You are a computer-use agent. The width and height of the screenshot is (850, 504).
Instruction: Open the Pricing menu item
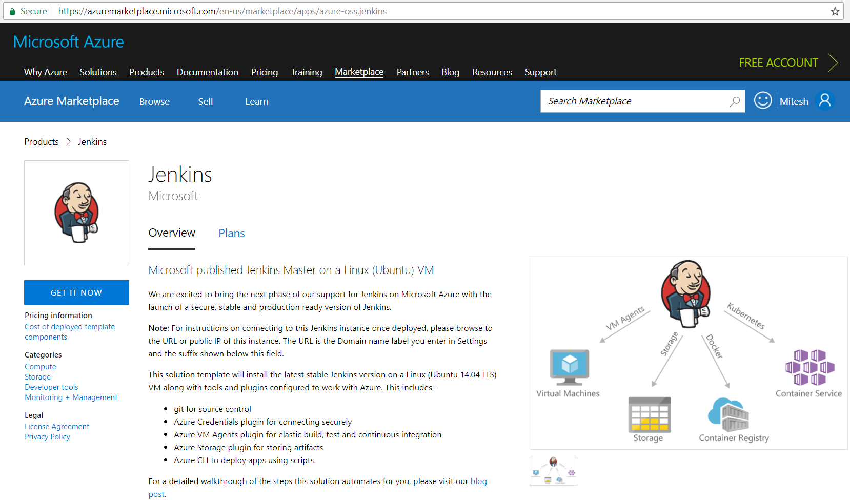(x=265, y=72)
